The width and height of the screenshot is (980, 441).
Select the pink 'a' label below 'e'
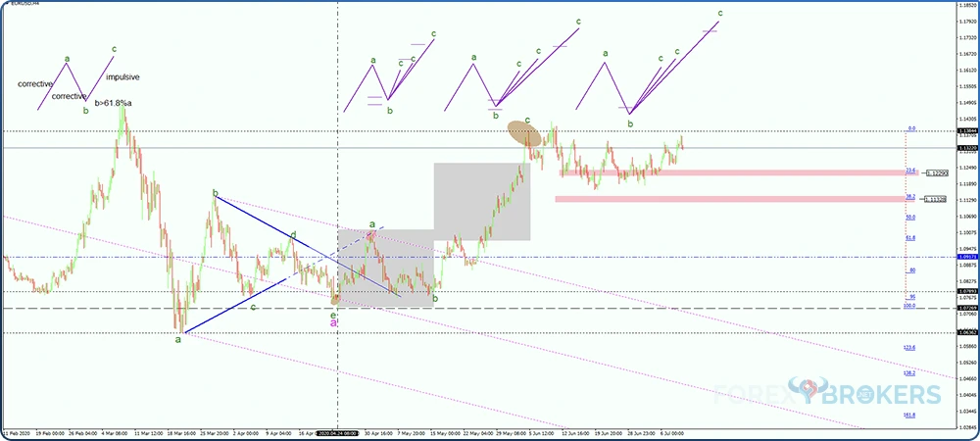pyautogui.click(x=334, y=321)
